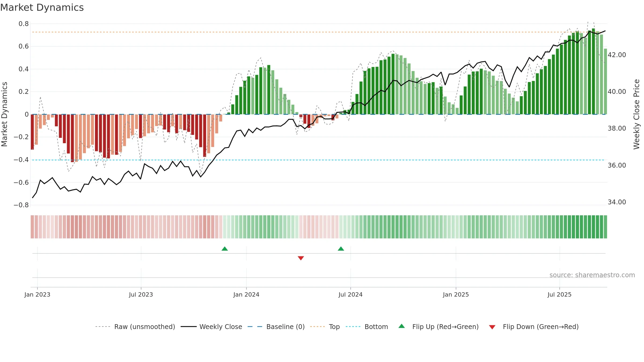Toggle the Baseline (0) legend entry
This screenshot has width=644, height=362.
point(276,327)
